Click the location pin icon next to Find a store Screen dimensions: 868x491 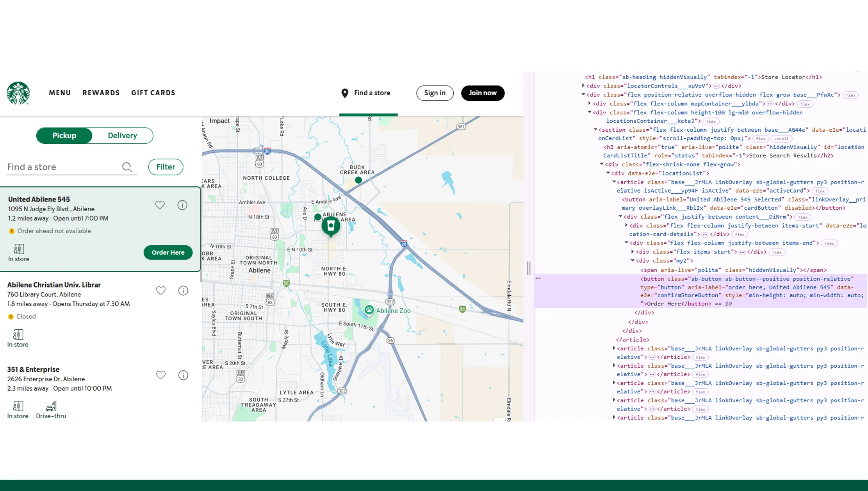pyautogui.click(x=345, y=93)
